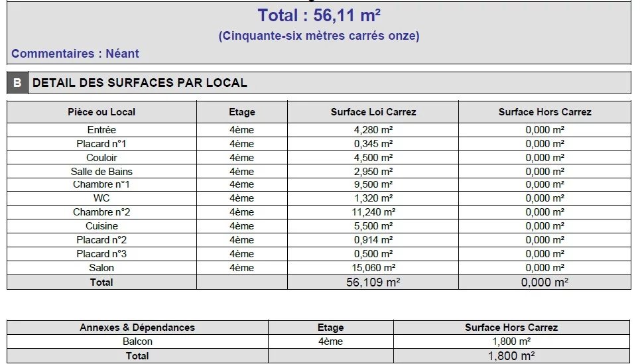Image resolution: width=640 pixels, height=364 pixels.
Task: Select the "Cinquante-six mètres carrés onze" text
Action: [318, 36]
